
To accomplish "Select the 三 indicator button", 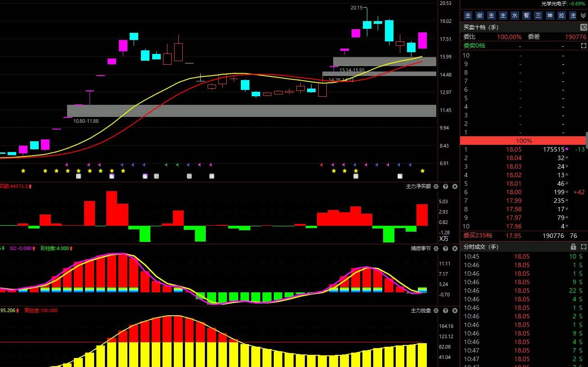I will click(x=538, y=15).
